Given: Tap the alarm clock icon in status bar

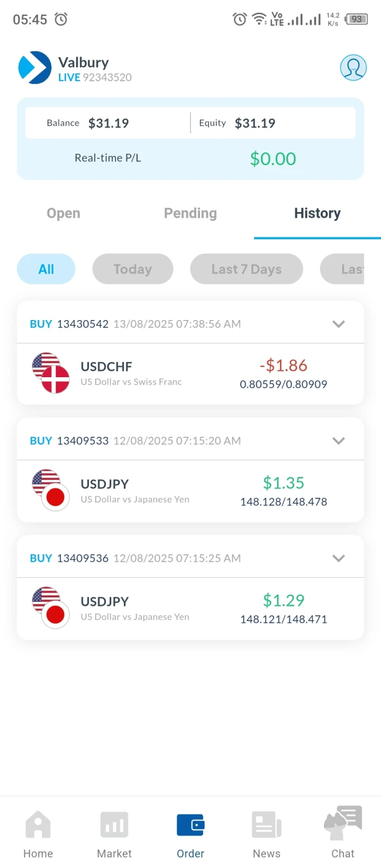Looking at the screenshot, I should click(61, 20).
